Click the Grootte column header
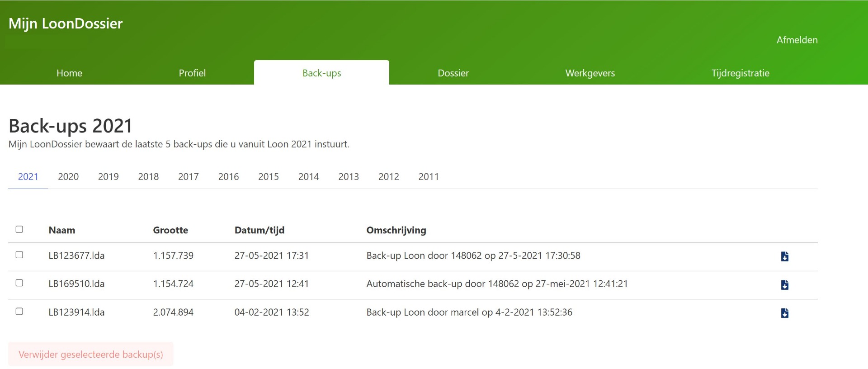 (170, 230)
